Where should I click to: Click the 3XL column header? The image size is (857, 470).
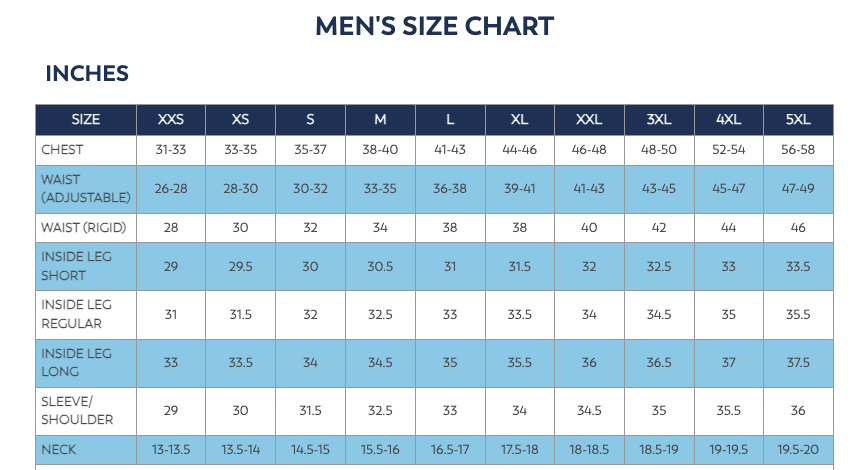tap(659, 120)
